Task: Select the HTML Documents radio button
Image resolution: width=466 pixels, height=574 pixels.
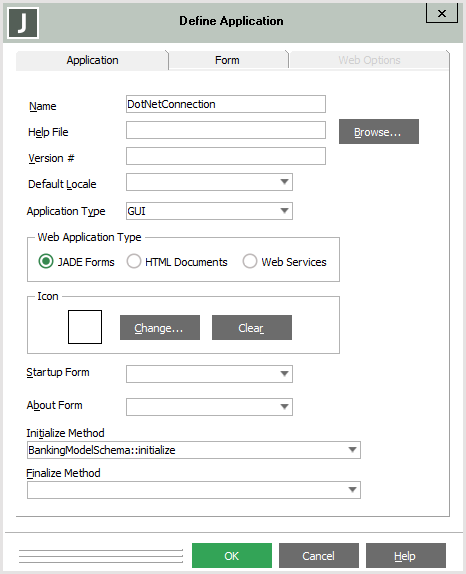Action: click(x=134, y=261)
